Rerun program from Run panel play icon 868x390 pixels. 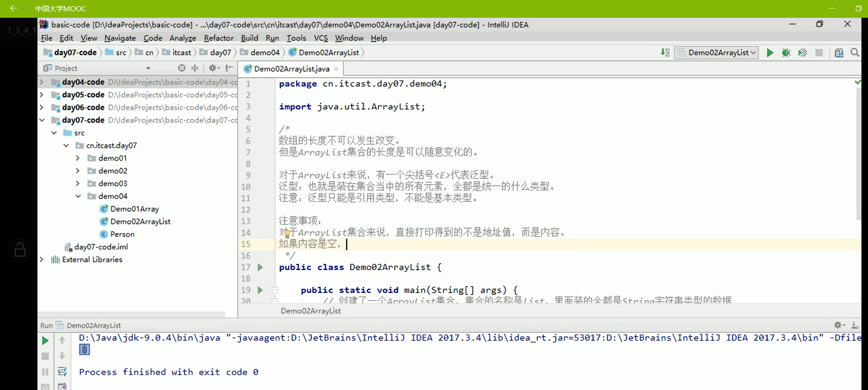(45, 340)
